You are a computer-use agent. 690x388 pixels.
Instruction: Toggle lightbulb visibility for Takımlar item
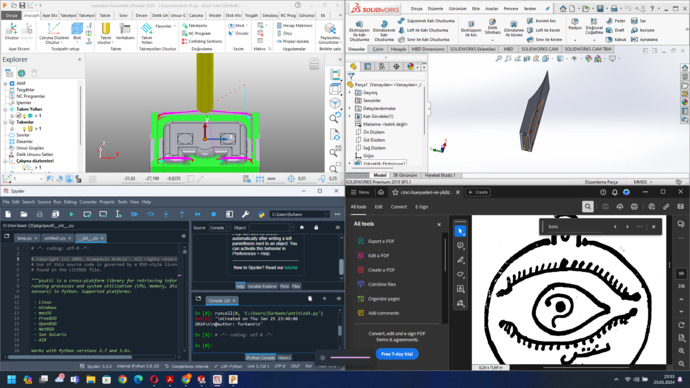point(25,129)
